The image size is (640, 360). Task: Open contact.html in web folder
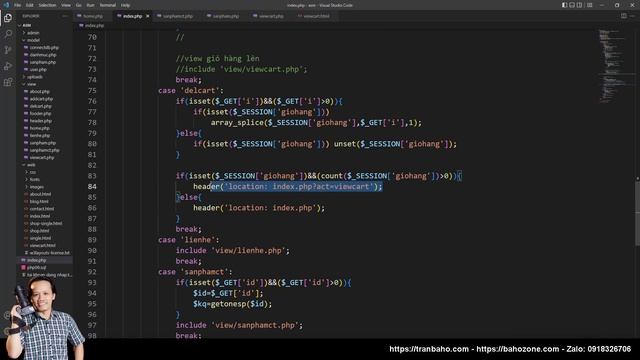pos(42,209)
